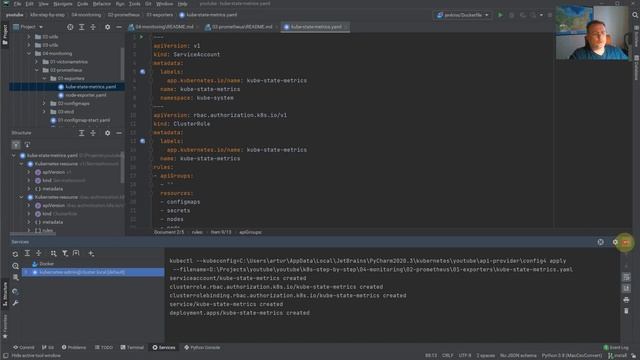Image resolution: width=640 pixels, height=360 pixels.
Task: Open the Project view dropdown
Action: (28, 27)
